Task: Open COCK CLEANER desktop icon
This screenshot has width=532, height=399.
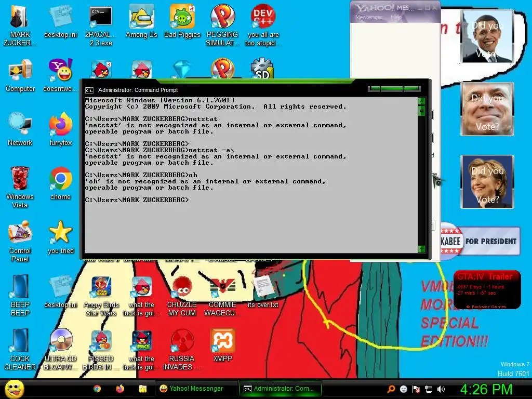Action: [20, 350]
